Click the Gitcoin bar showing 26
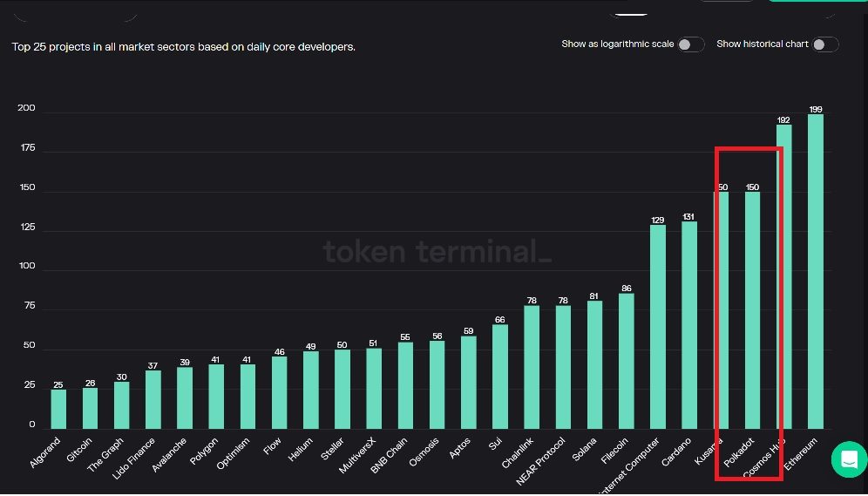This screenshot has height=496, width=868. [91, 408]
